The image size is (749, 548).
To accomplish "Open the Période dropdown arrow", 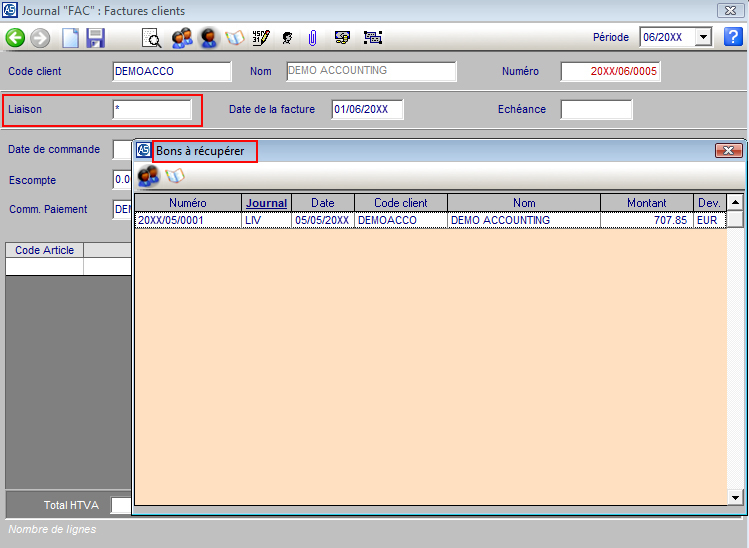I will (x=703, y=37).
